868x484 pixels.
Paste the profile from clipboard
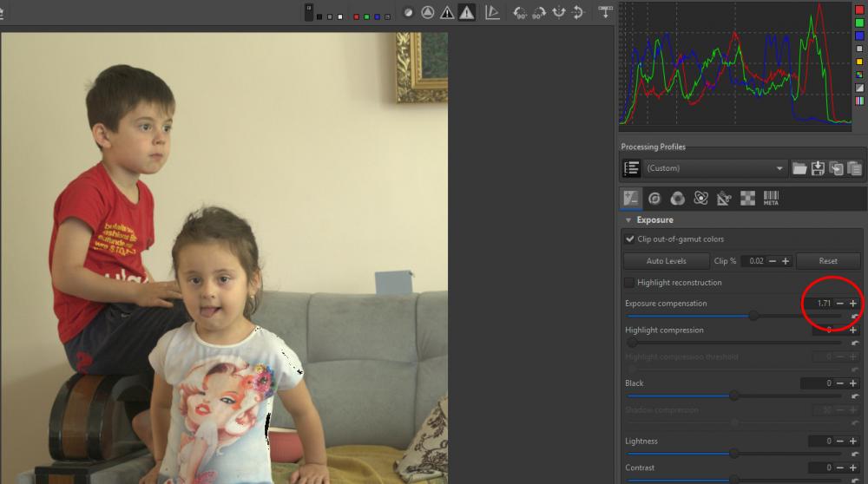[854, 168]
